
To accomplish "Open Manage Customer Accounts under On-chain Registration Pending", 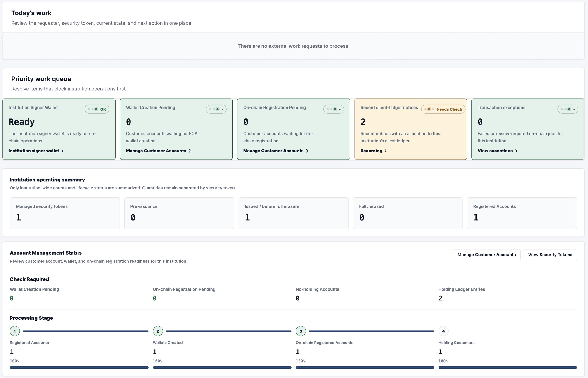I will [x=276, y=151].
